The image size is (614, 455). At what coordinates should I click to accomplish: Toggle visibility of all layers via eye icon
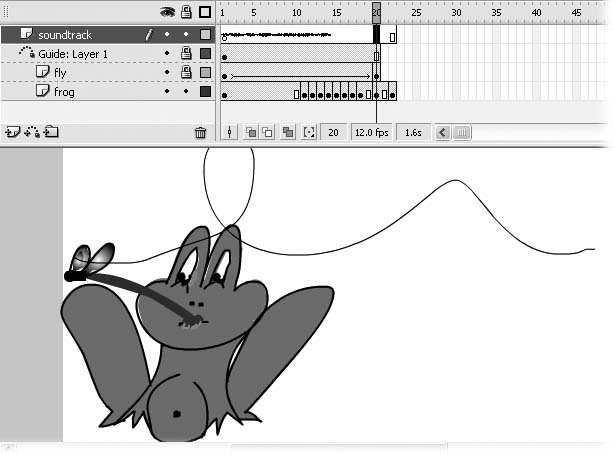[167, 13]
